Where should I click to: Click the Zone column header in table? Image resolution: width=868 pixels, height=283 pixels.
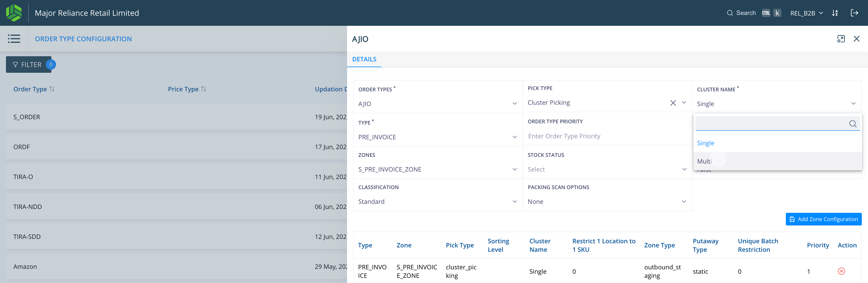point(404,245)
